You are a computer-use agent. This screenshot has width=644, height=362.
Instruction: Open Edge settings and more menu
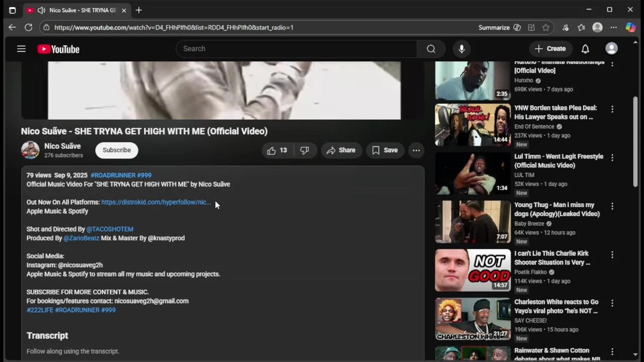click(614, 28)
